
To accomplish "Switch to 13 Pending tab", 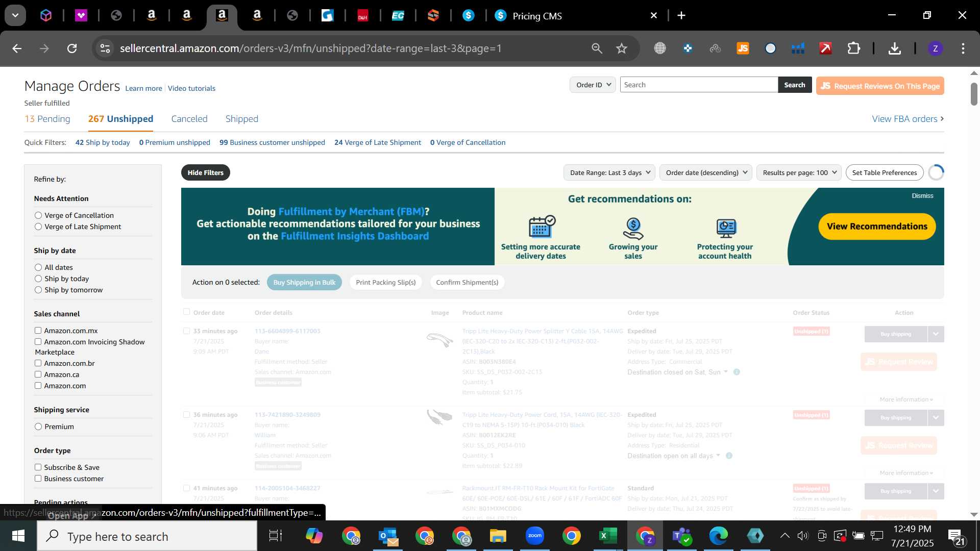I will click(x=47, y=119).
